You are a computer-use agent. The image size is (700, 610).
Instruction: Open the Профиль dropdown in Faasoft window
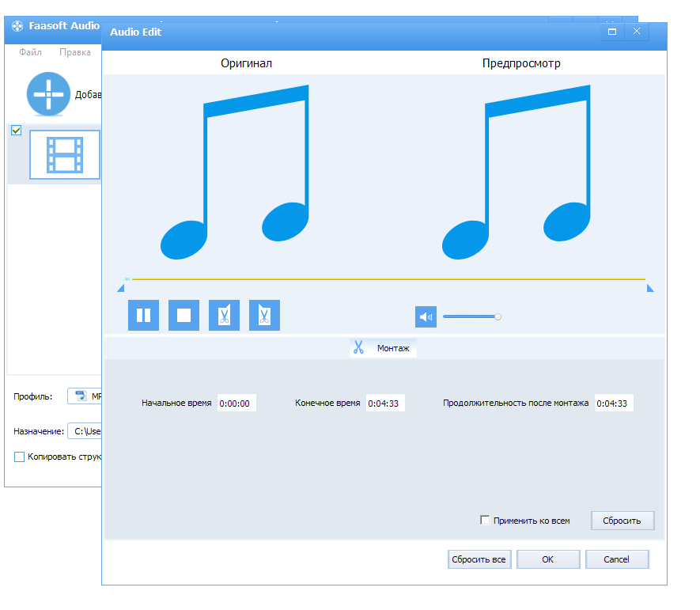[85, 396]
